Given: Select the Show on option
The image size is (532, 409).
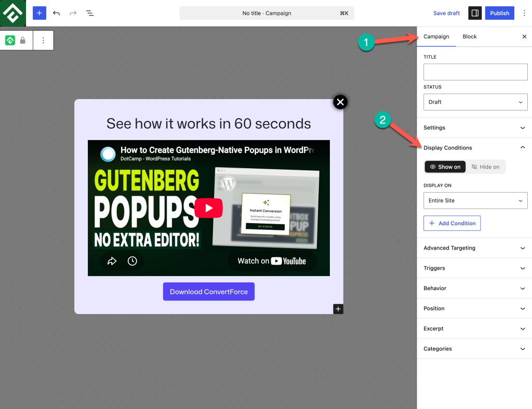Looking at the screenshot, I should coord(445,167).
